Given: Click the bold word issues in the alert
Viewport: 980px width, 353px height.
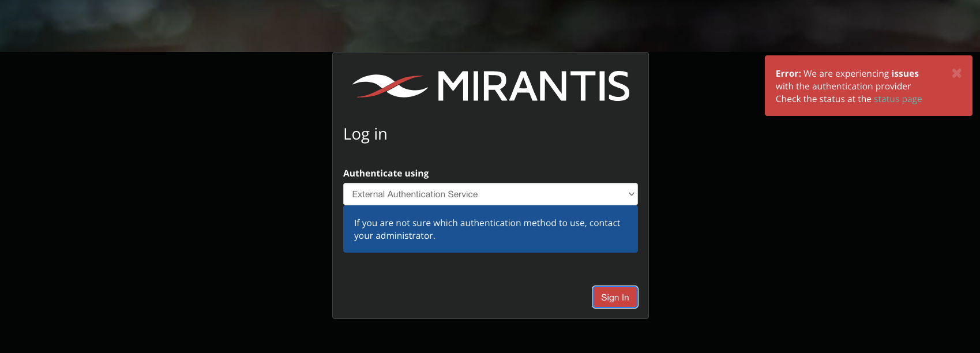Looking at the screenshot, I should click(x=905, y=74).
